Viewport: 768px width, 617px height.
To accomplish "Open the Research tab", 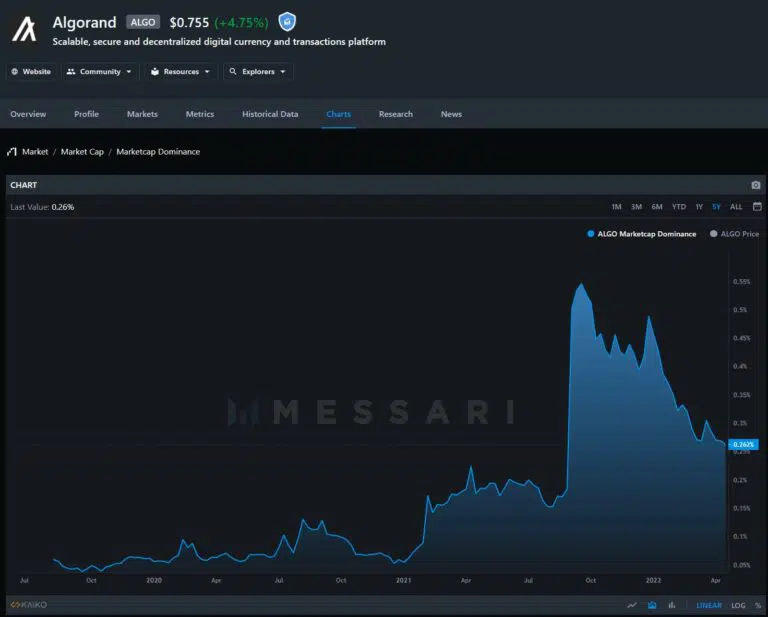I will [x=396, y=114].
